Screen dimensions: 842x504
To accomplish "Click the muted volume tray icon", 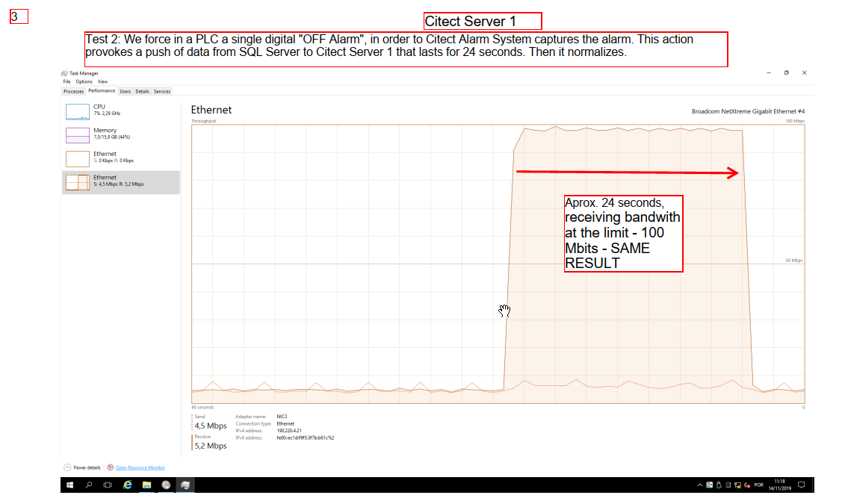I will click(x=747, y=485).
